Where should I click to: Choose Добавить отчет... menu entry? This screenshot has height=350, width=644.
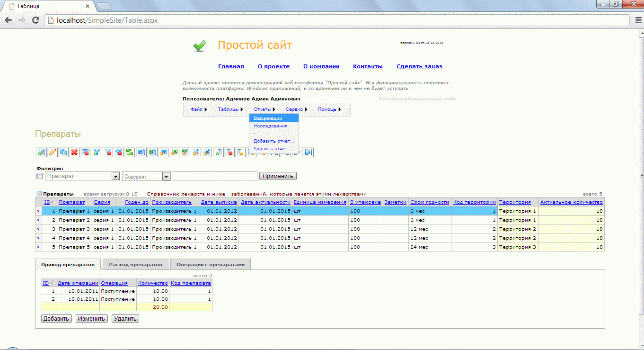(x=274, y=141)
